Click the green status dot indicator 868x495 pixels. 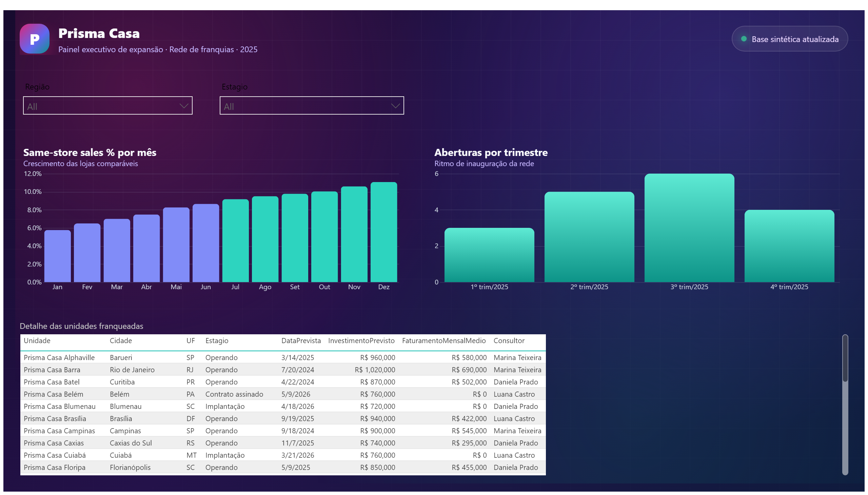(x=744, y=39)
